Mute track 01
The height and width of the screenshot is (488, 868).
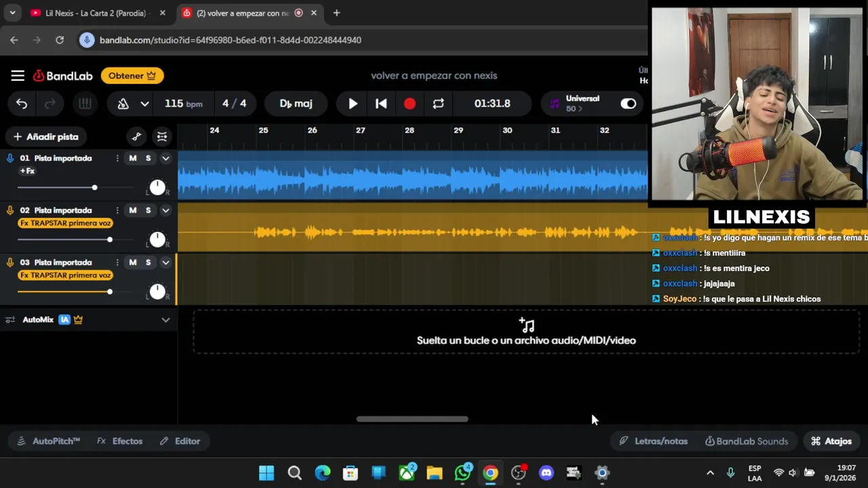133,158
